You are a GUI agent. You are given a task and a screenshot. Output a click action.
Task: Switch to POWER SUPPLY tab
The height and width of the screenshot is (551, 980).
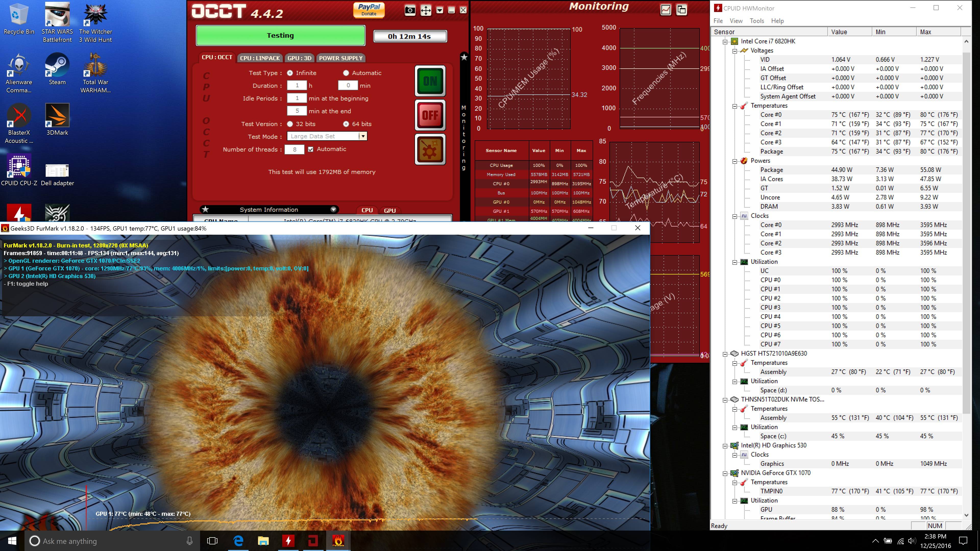341,58
